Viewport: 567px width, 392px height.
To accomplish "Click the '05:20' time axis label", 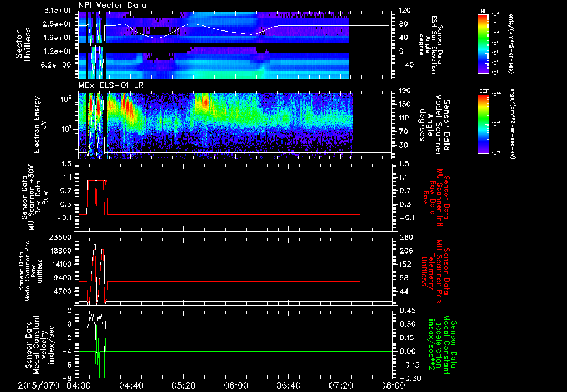I will pos(183,385).
